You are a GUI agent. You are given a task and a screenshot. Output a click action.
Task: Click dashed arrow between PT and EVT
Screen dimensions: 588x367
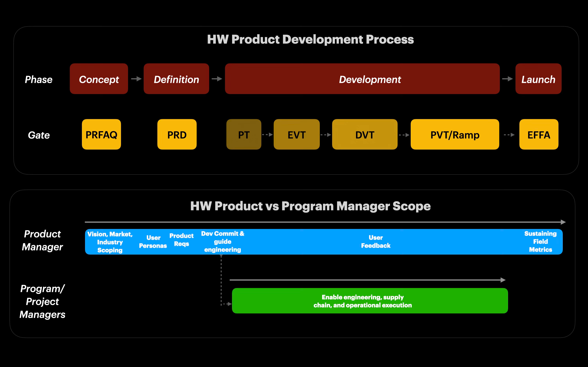point(267,134)
